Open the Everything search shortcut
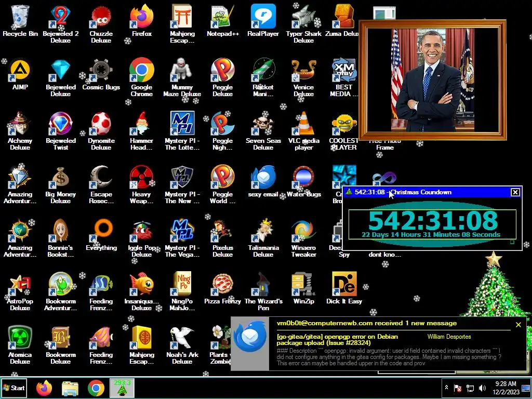The width and height of the screenshot is (532, 399). pos(101,235)
